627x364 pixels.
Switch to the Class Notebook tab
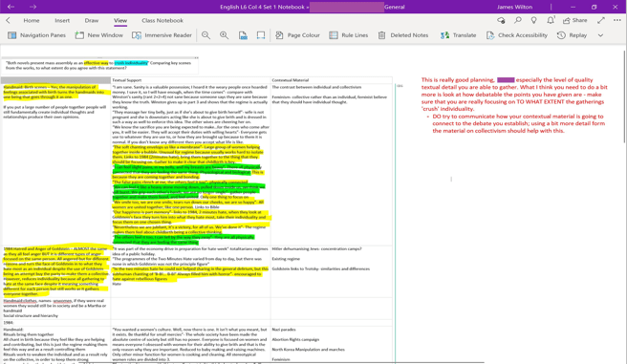[x=162, y=20]
